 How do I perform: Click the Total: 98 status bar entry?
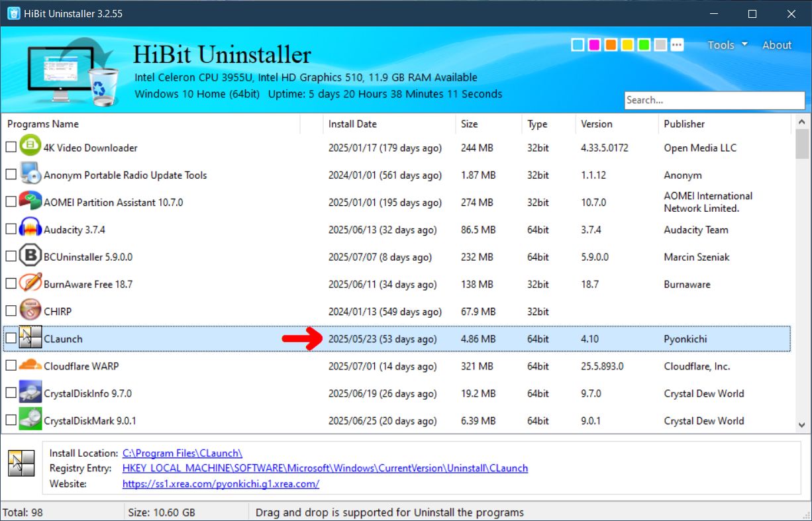coord(23,512)
